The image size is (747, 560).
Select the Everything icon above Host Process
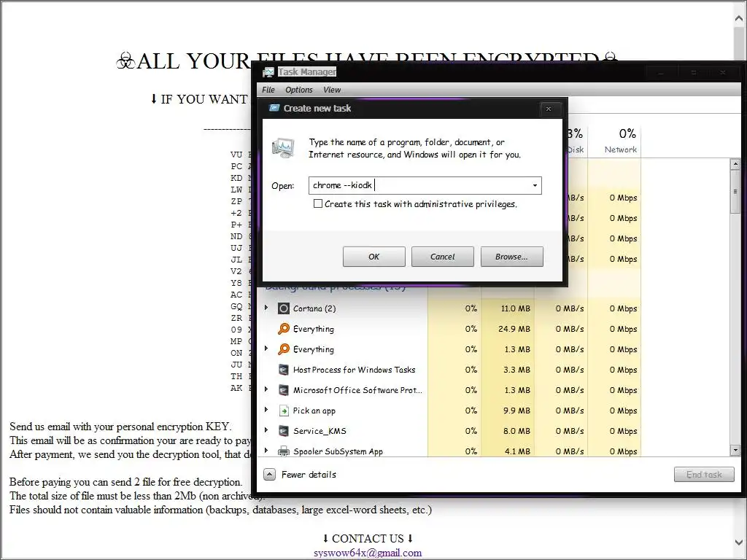coord(284,349)
